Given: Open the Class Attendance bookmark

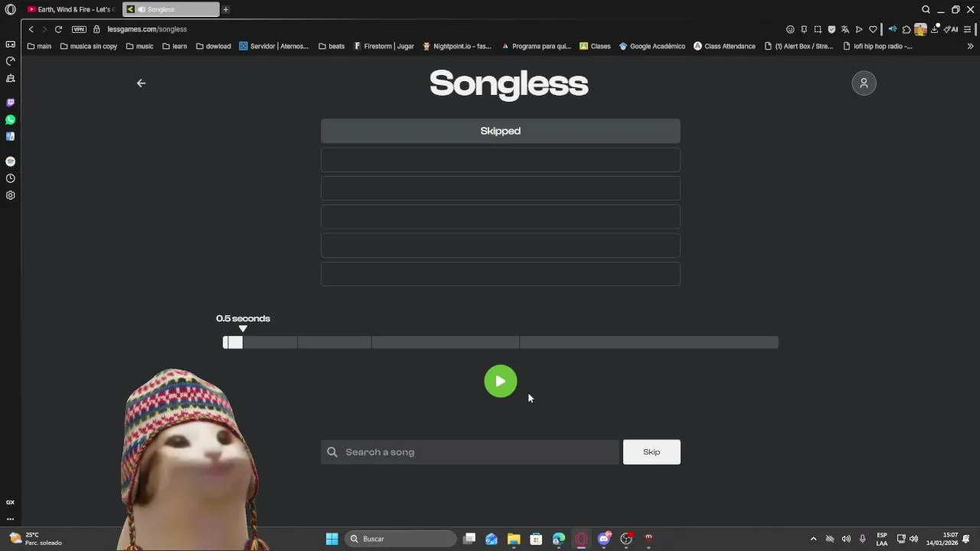Looking at the screenshot, I should point(724,46).
